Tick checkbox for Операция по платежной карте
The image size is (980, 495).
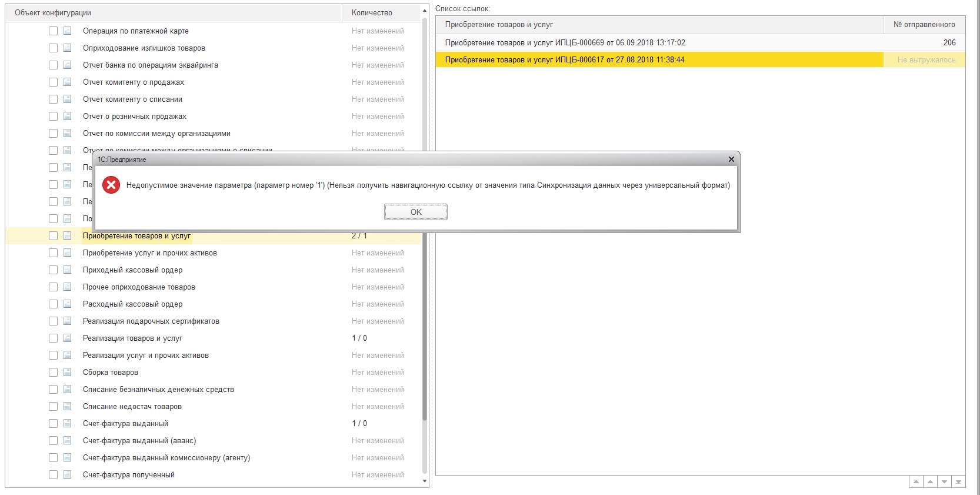click(x=54, y=31)
